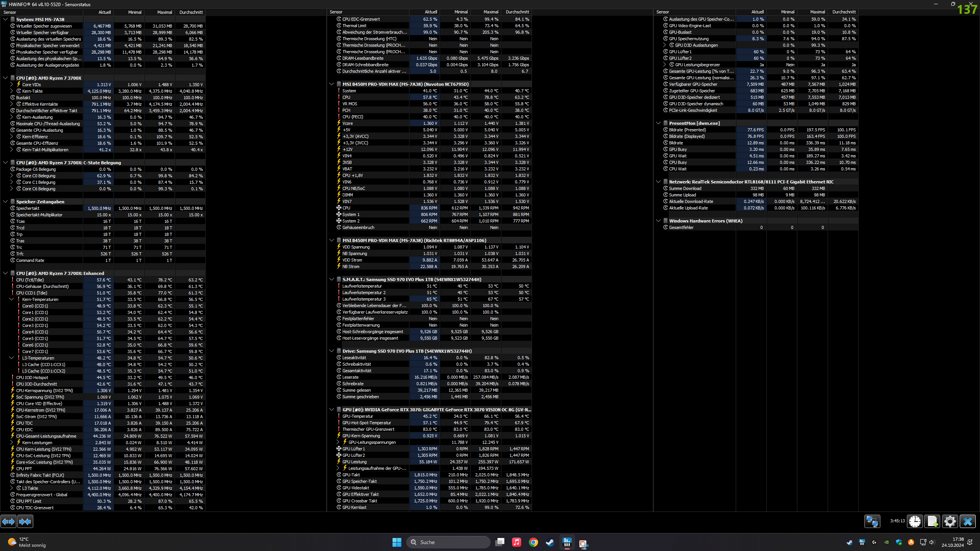Click the expand columns arrows button
Image resolution: width=980 pixels, height=551 pixels.
coord(8,521)
